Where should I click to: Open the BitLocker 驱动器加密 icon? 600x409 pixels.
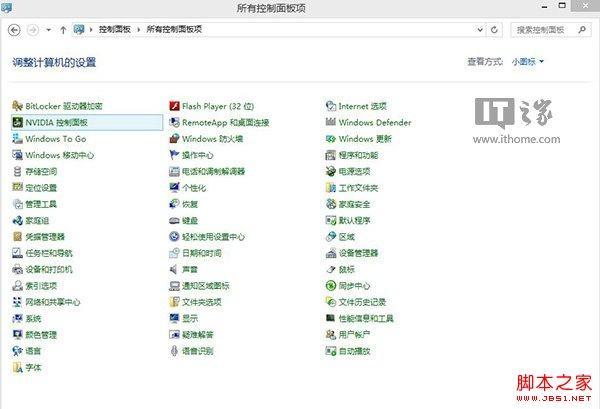tap(17, 106)
